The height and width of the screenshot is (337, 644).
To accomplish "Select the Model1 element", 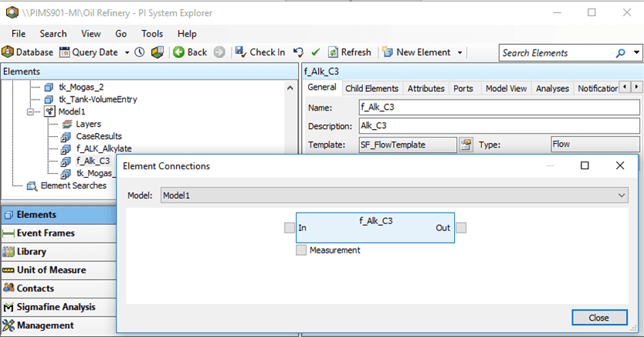I will (72, 112).
